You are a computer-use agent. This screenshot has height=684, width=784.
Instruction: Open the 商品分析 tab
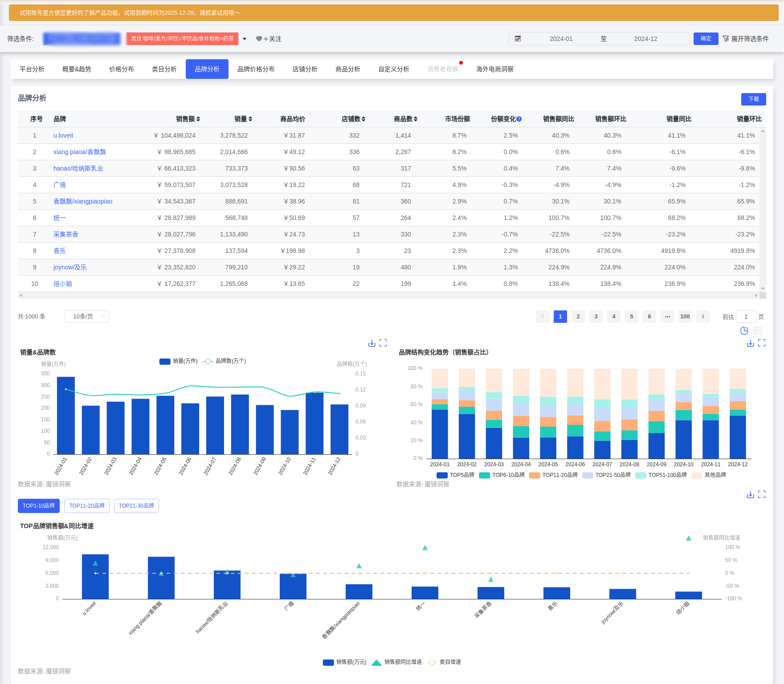coord(348,69)
